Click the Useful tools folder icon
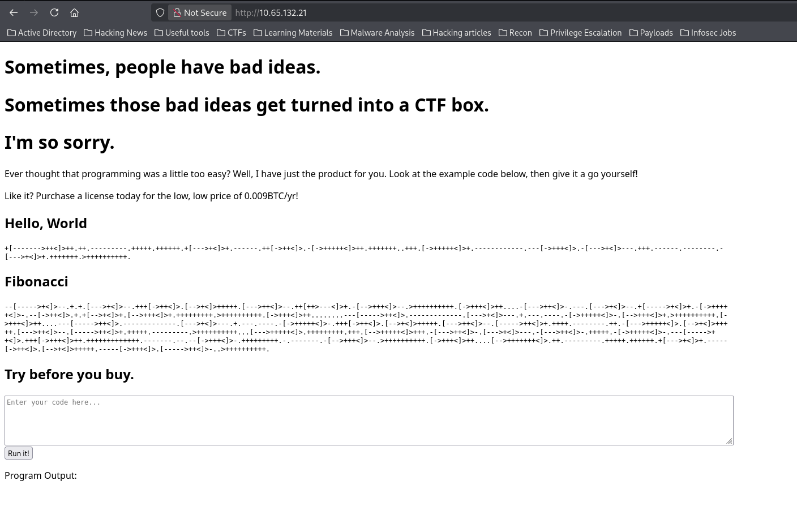Image resolution: width=797 pixels, height=532 pixels. [x=159, y=32]
